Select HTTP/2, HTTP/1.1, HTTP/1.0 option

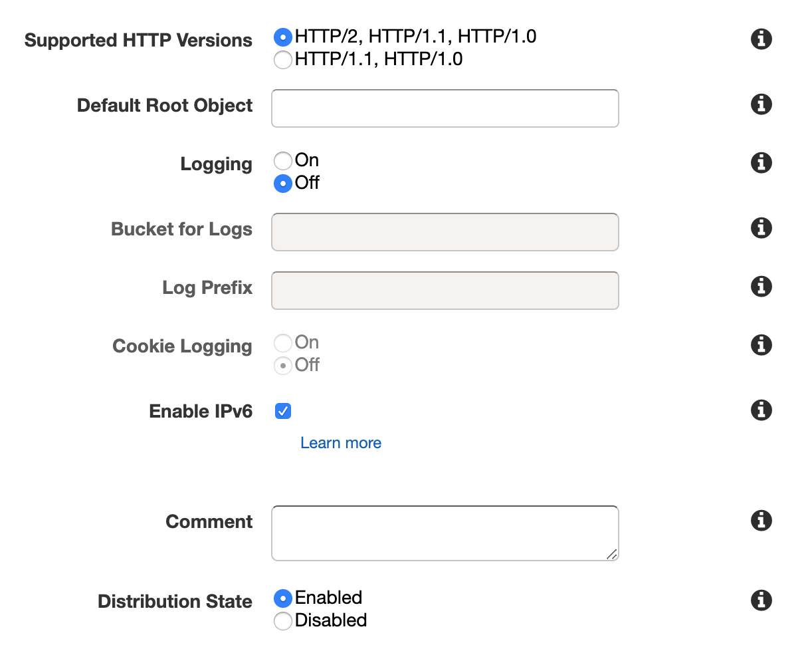click(x=283, y=37)
